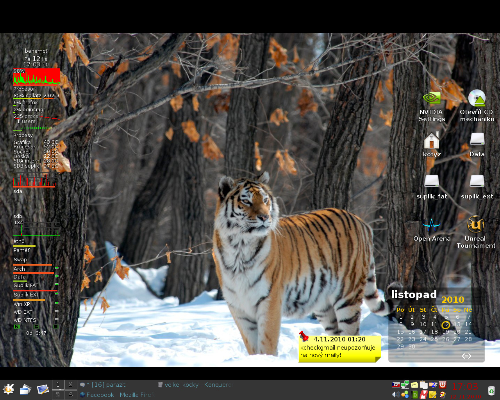The image size is (500, 400).
Task: Open the suplik_ext drive icon
Action: click(x=477, y=187)
